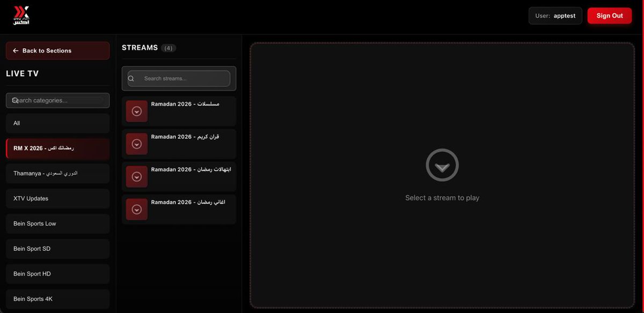Play the Ramadan 2026 - مسلسلات stream
This screenshot has width=644, height=313.
click(179, 111)
